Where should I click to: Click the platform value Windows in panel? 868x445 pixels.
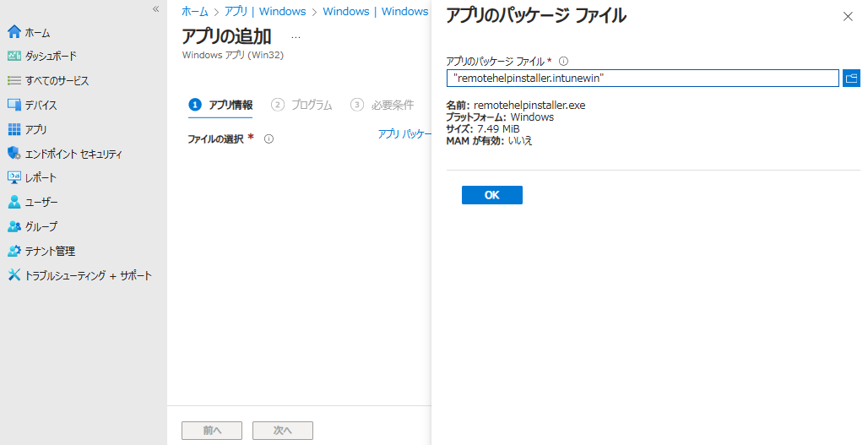click(x=532, y=117)
